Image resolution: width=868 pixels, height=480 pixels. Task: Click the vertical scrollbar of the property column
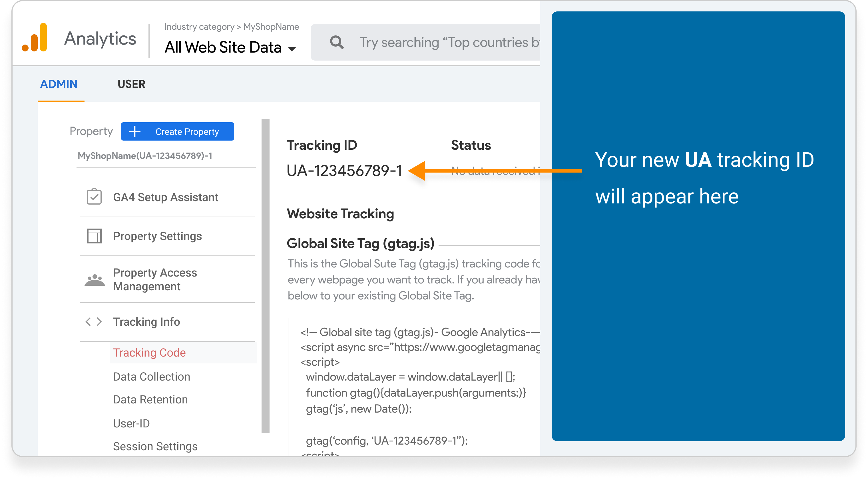[266, 276]
